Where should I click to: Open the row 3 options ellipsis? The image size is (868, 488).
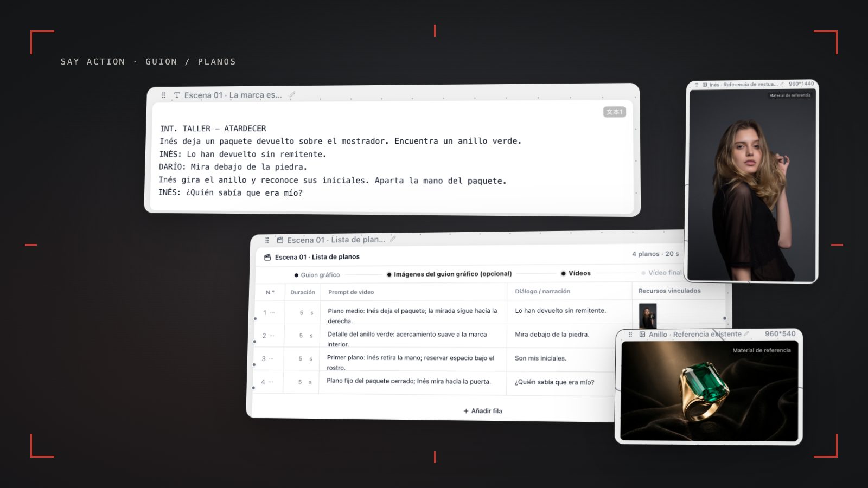coord(271,358)
